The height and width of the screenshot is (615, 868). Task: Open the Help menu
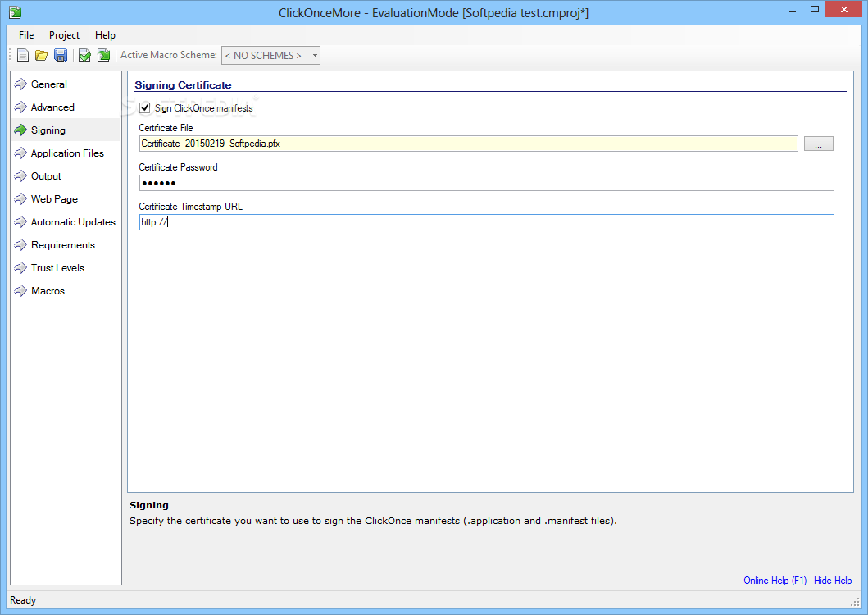[x=105, y=35]
